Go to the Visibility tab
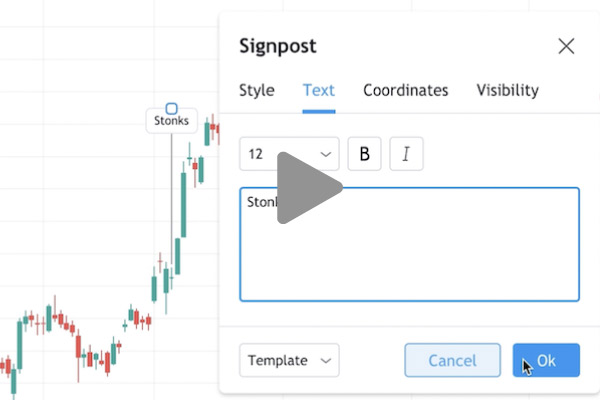The height and width of the screenshot is (400, 600). (x=507, y=91)
